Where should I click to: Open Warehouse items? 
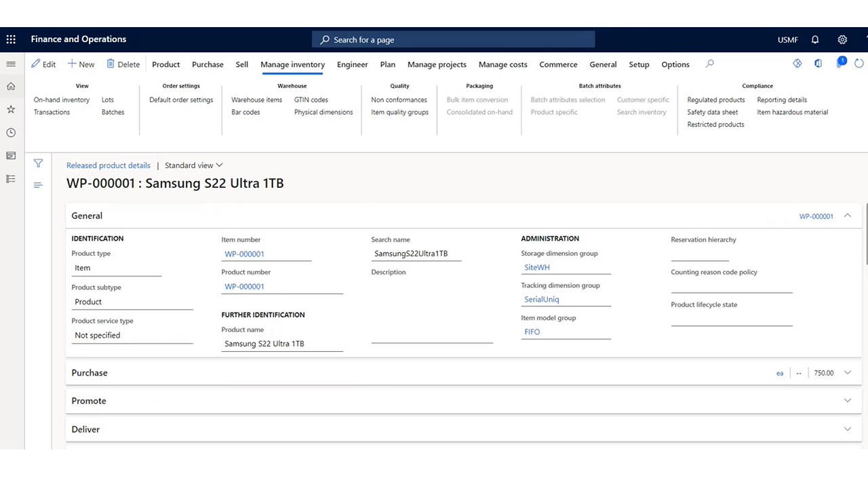coord(257,100)
